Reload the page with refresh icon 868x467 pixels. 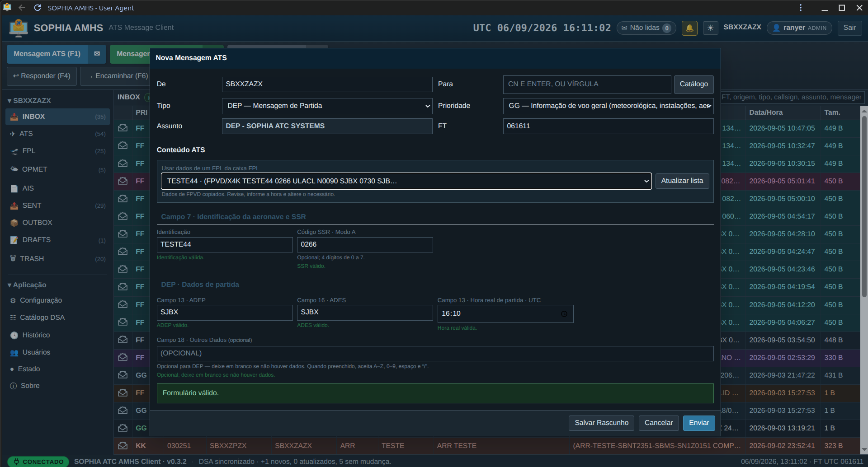38,8
